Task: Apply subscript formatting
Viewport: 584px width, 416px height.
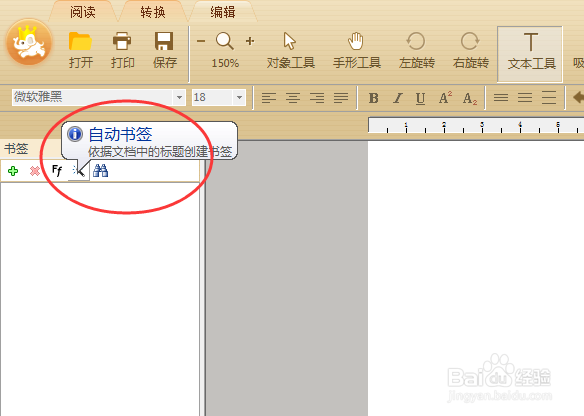Action: (470, 98)
